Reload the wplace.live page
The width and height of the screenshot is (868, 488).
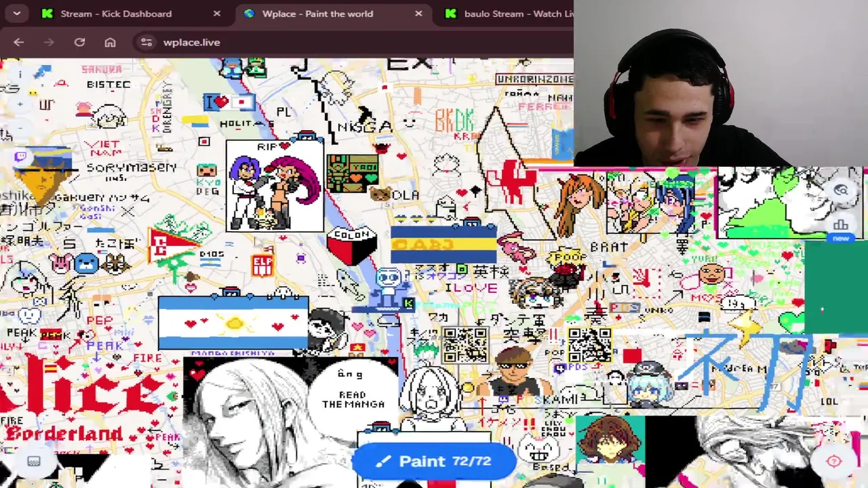(79, 42)
